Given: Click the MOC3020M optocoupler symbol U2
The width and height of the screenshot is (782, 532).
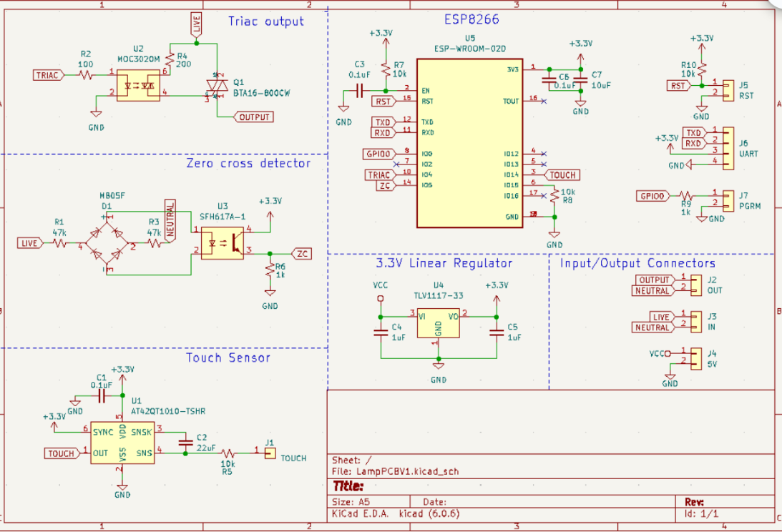Looking at the screenshot, I should pos(142,83).
